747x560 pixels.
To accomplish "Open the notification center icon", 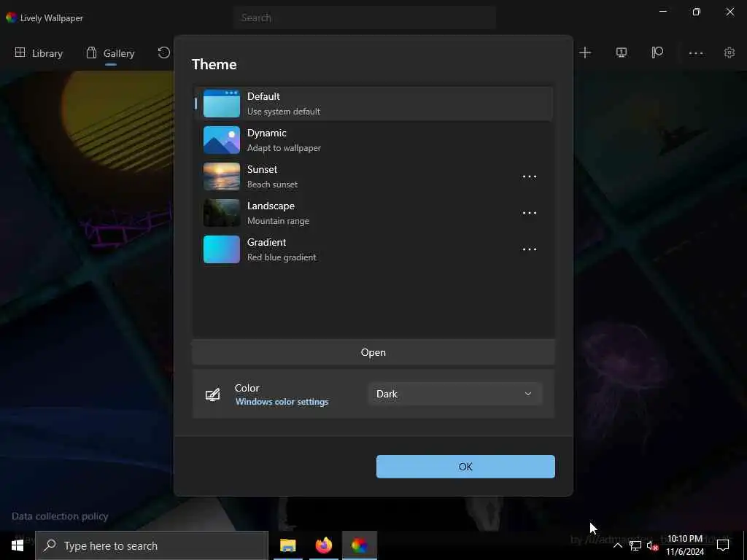I will [723, 545].
